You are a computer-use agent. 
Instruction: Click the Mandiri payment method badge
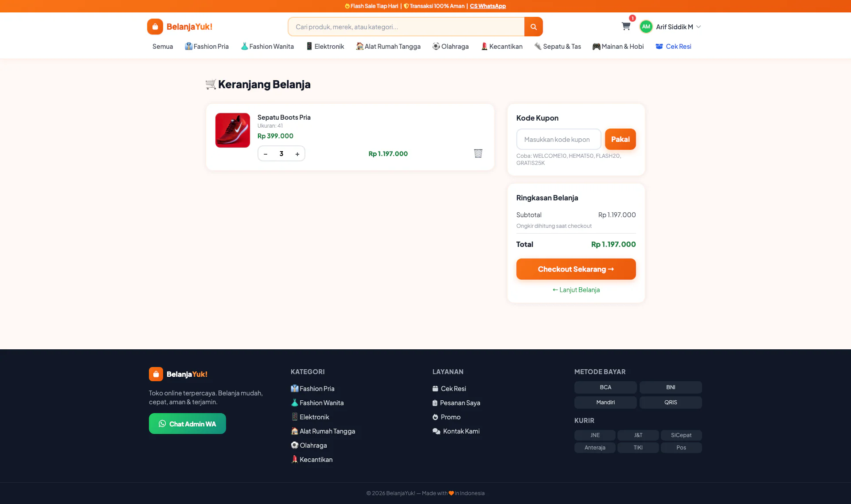click(x=605, y=402)
